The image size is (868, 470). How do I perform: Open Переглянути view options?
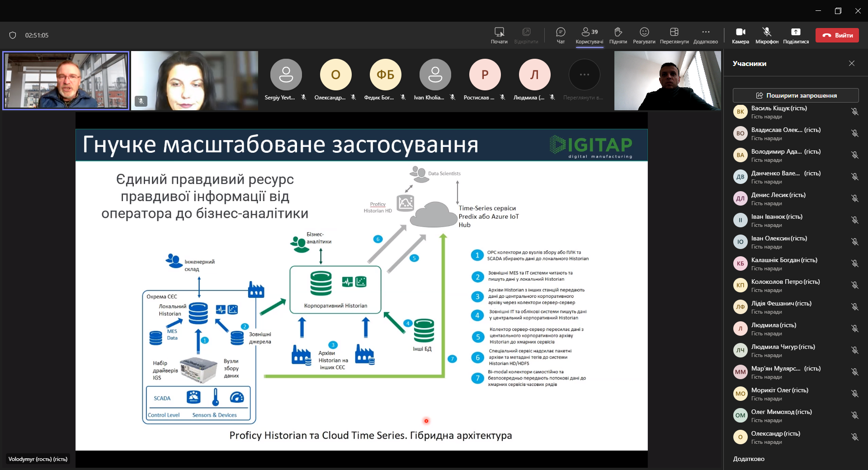coord(674,35)
